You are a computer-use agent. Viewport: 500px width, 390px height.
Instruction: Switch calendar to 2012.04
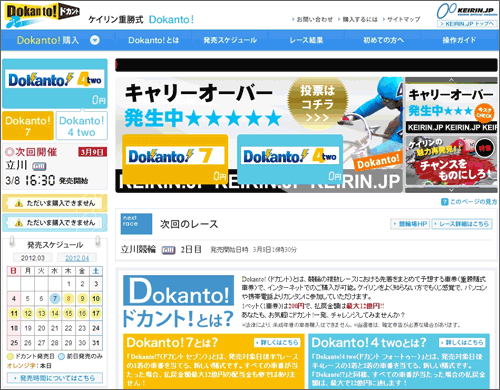tap(77, 258)
